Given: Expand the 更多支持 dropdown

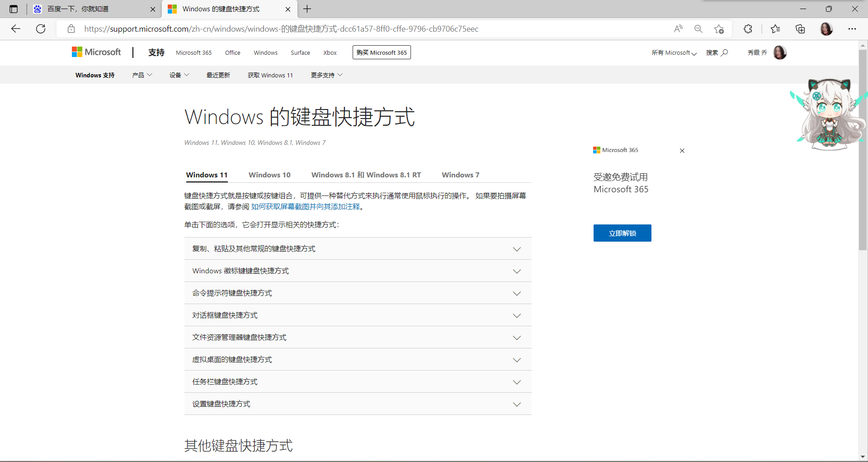Looking at the screenshot, I should coord(327,75).
